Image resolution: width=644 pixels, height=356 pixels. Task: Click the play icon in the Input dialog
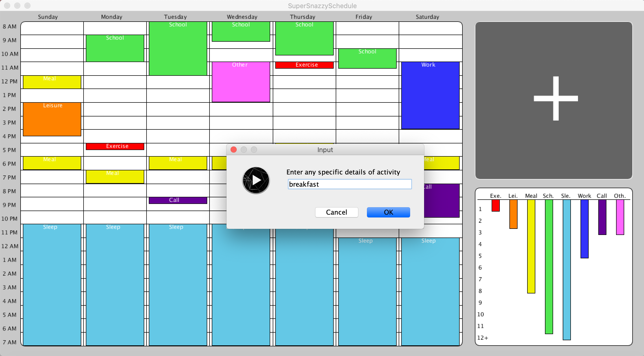(256, 180)
